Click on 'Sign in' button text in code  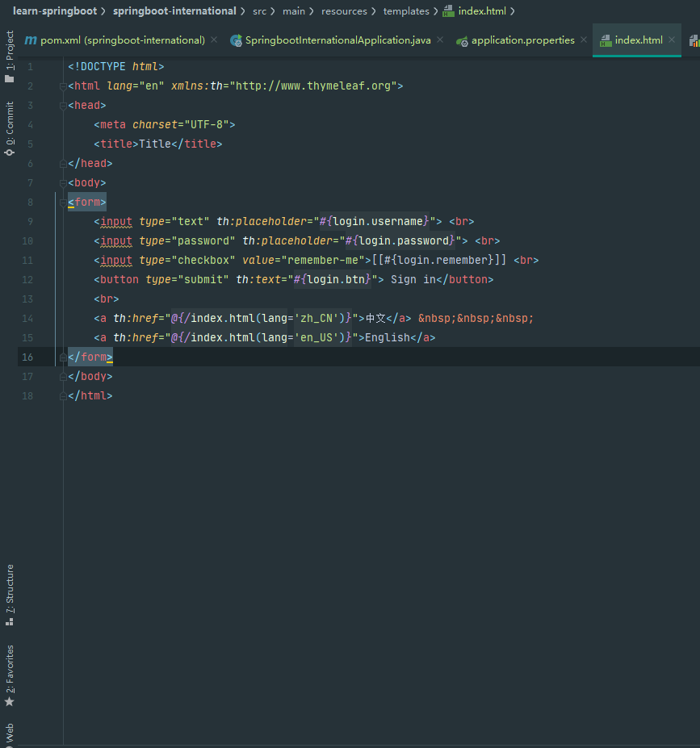[x=413, y=279]
